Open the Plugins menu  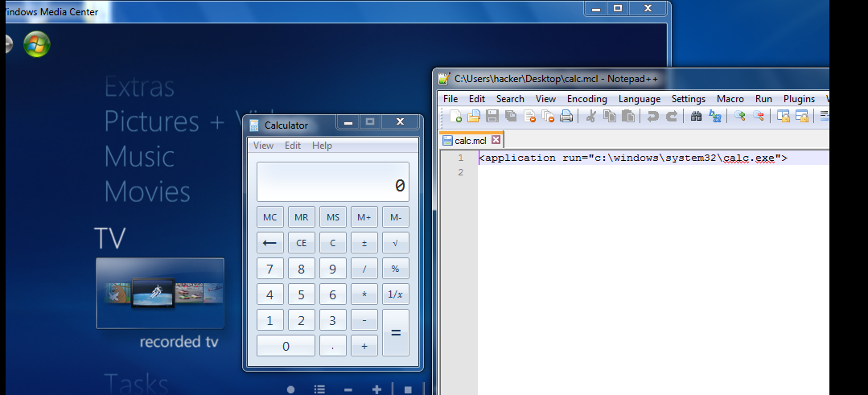click(799, 99)
